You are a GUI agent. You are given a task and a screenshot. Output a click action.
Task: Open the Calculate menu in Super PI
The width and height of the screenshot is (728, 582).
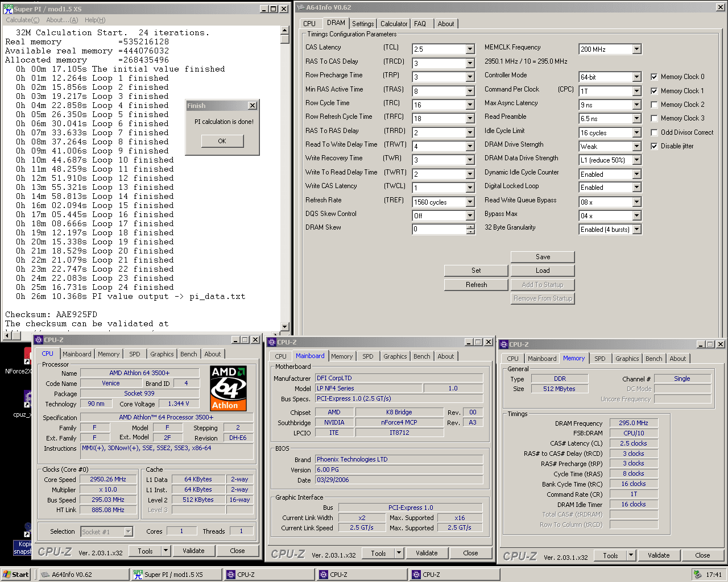(23, 20)
